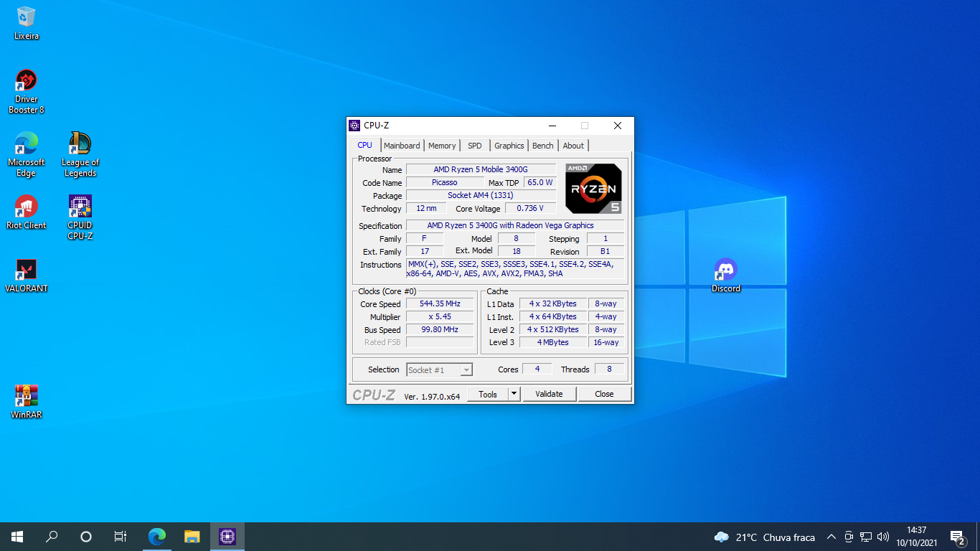Open Cortana circle on taskbar
The image size is (980, 551).
86,537
